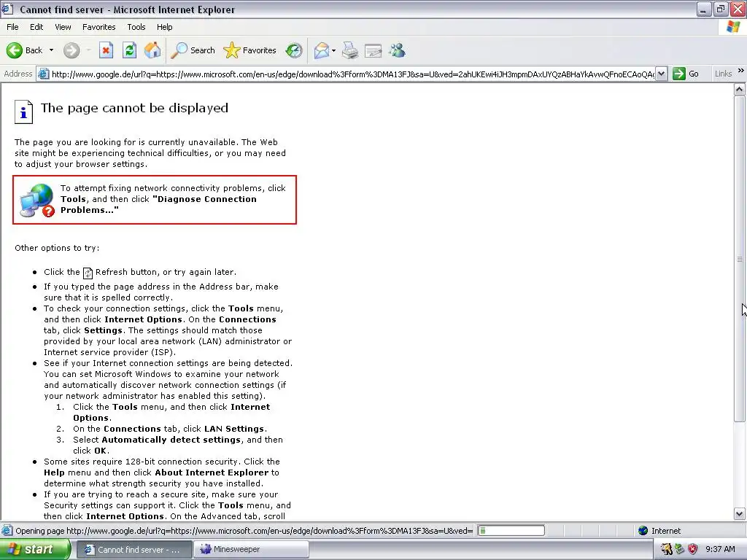This screenshot has width=747, height=560.
Task: Expand the Mail dropdown arrow
Action: pyautogui.click(x=333, y=50)
